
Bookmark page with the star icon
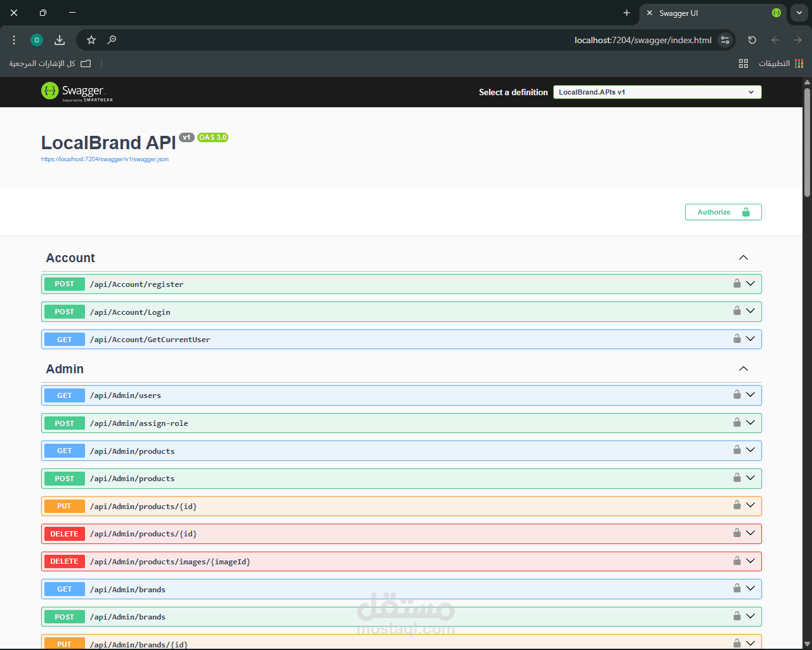(x=91, y=40)
